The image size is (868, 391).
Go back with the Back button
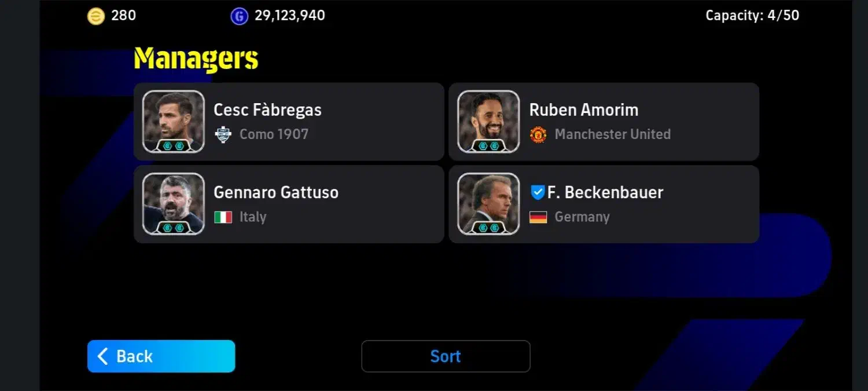161,356
